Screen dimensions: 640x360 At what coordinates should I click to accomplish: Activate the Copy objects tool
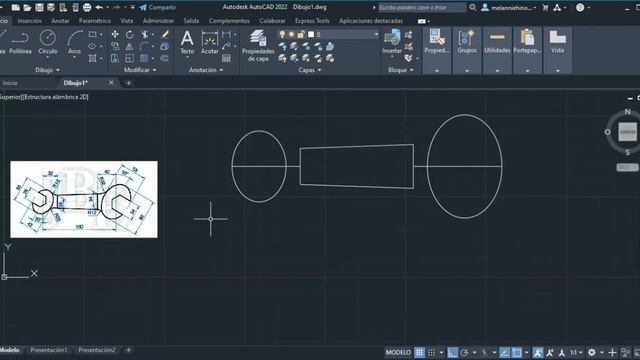(x=115, y=47)
